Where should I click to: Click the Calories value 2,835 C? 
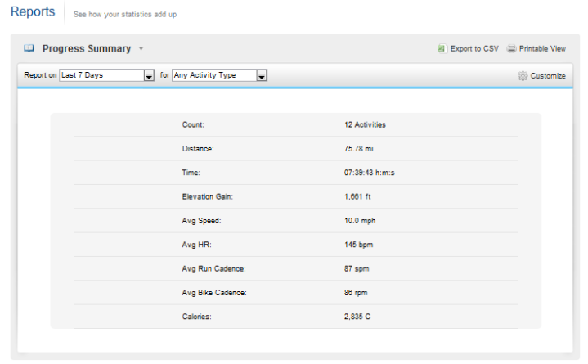pyautogui.click(x=357, y=317)
